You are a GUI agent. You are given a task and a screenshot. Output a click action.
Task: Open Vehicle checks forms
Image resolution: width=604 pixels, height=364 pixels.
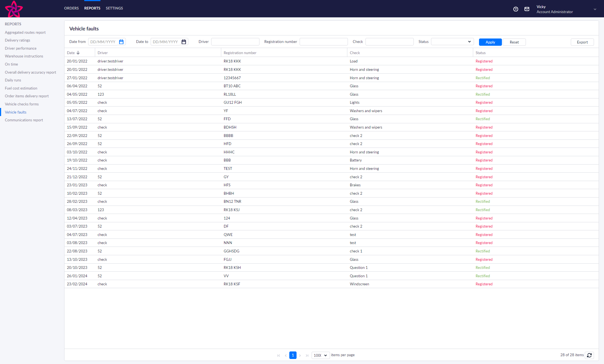pyautogui.click(x=22, y=104)
